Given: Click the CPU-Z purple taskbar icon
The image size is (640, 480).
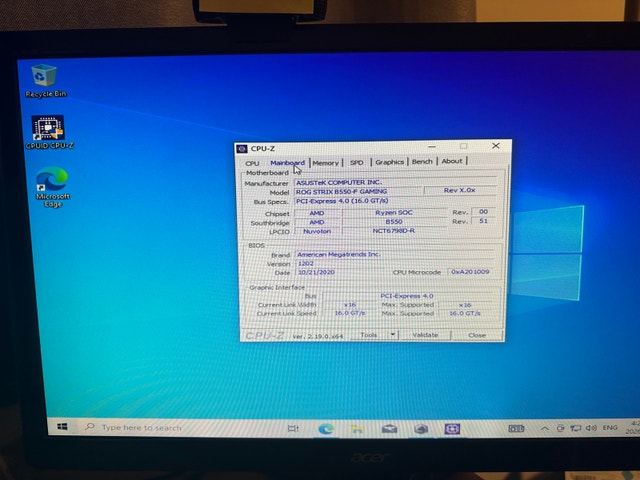Looking at the screenshot, I should pyautogui.click(x=452, y=429).
